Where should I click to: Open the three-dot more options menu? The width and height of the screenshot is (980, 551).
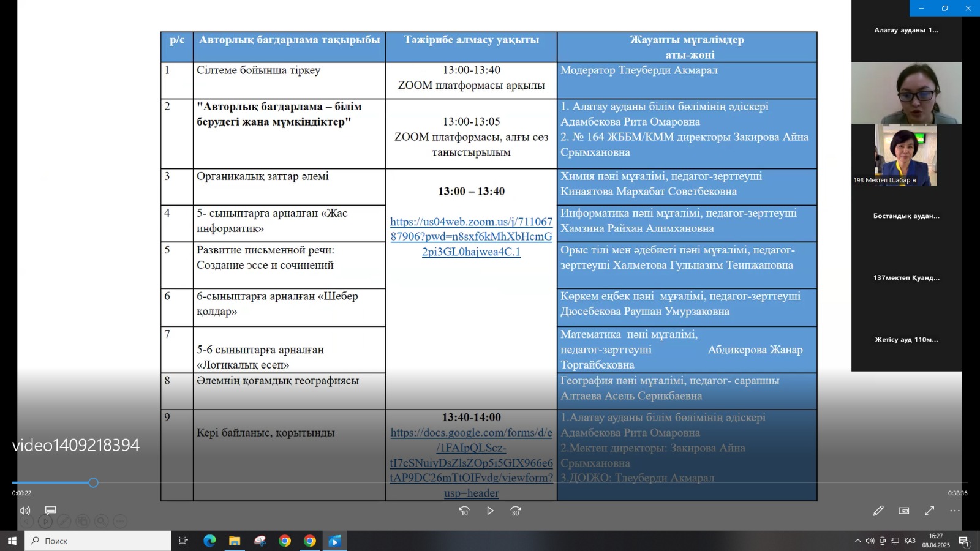point(955,511)
